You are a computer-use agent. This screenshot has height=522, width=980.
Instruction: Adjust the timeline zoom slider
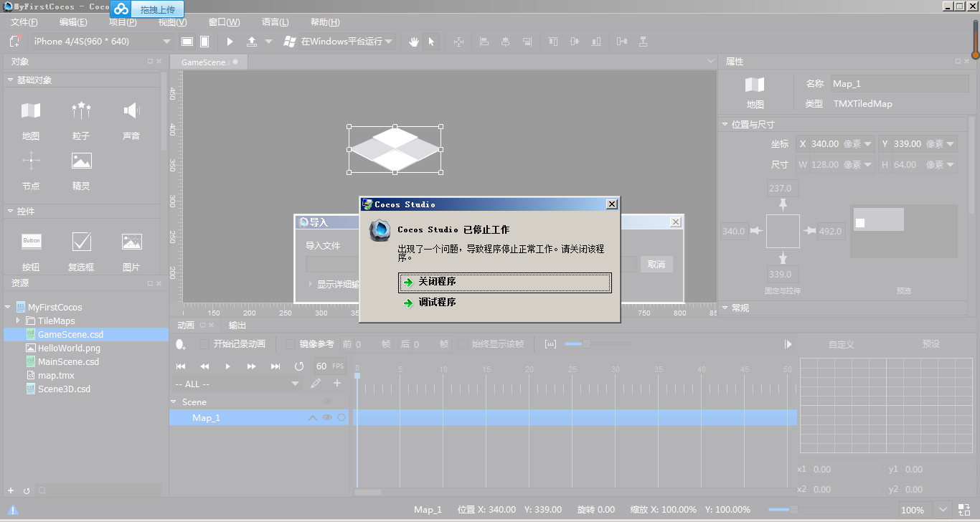(586, 344)
